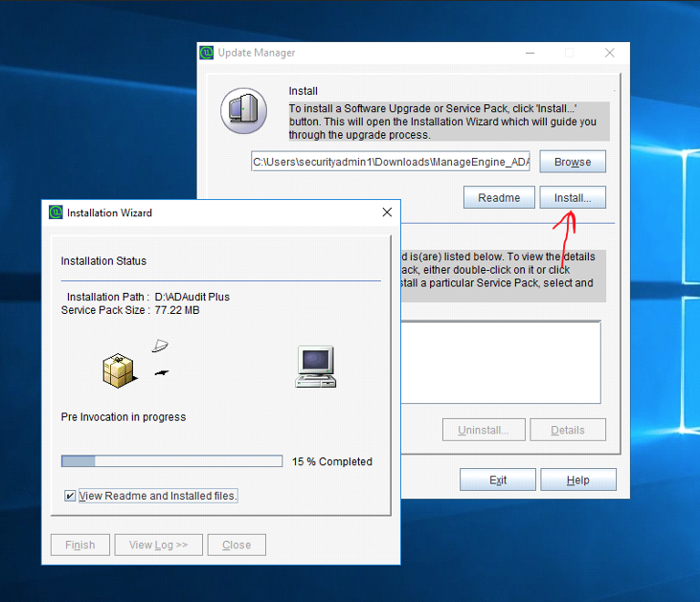The width and height of the screenshot is (700, 602).
Task: Open Help in Update Manager
Action: pyautogui.click(x=578, y=479)
